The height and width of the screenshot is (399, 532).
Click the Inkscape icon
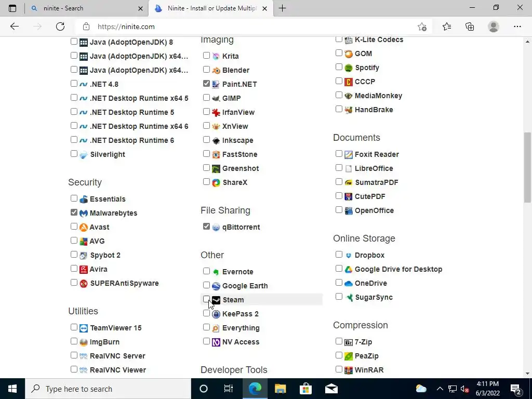coord(216,140)
